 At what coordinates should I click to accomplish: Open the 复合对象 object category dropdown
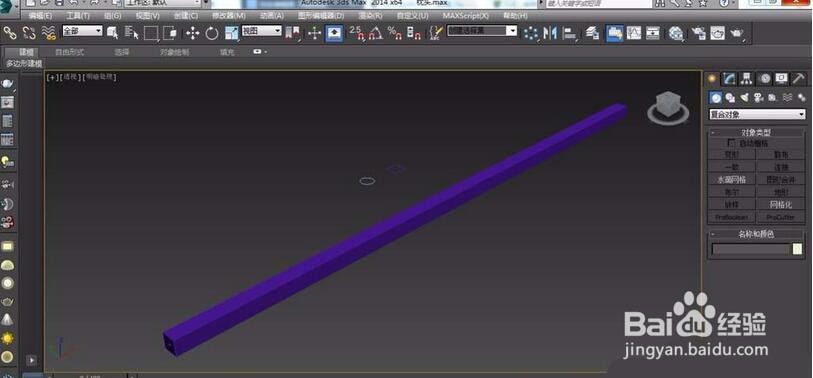coord(758,114)
